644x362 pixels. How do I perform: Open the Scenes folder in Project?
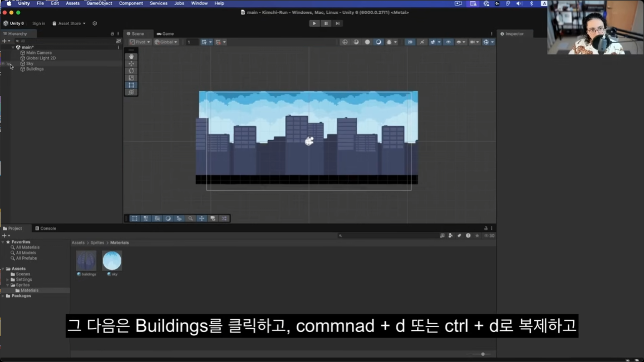pos(23,274)
